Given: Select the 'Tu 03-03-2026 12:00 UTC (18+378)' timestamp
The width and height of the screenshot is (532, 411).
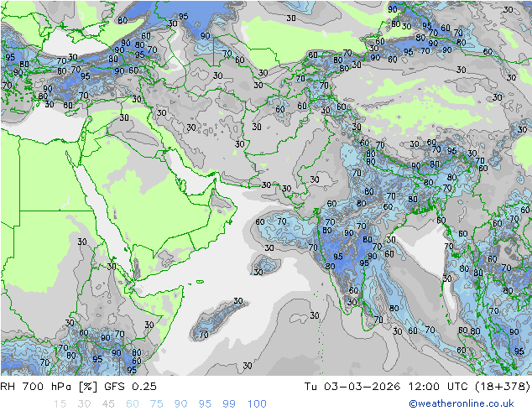Looking at the screenshot, I should (x=417, y=386).
